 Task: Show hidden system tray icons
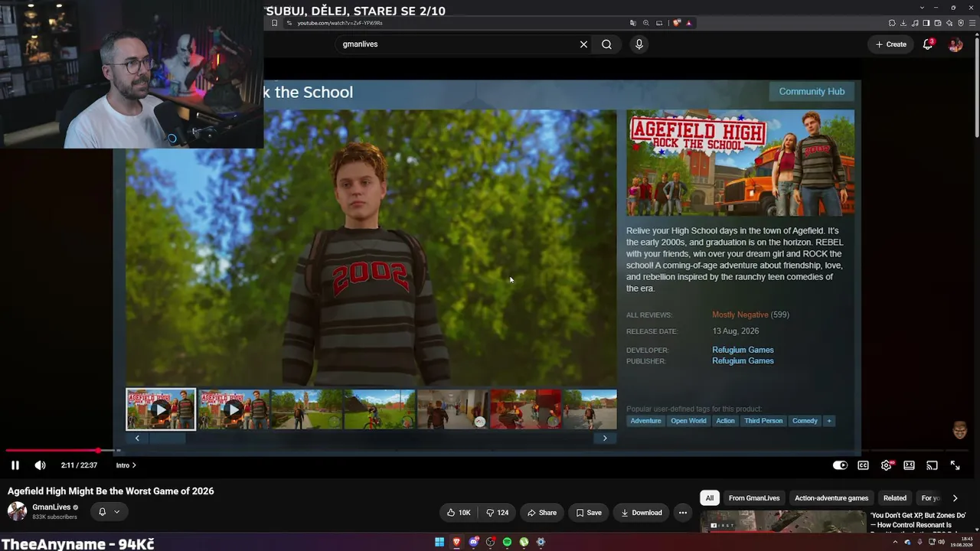(895, 542)
